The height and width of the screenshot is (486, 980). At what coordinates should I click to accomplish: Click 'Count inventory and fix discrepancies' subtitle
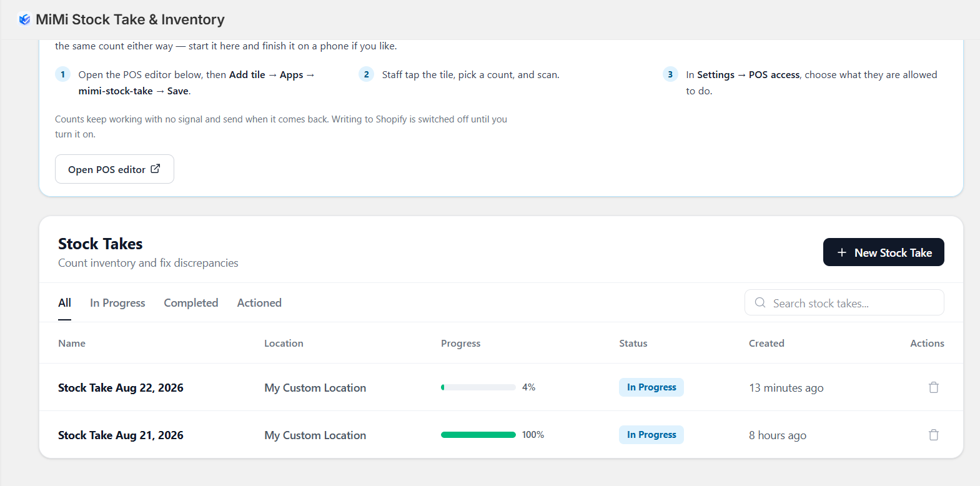(x=148, y=263)
